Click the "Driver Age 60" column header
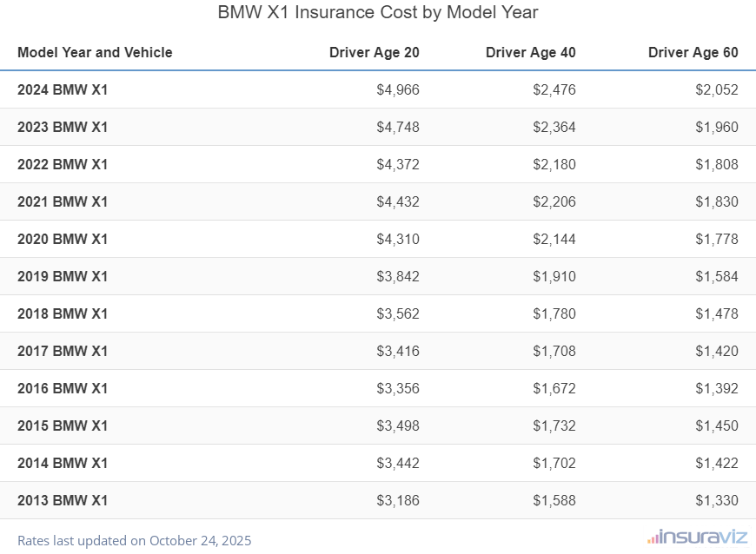The height and width of the screenshot is (554, 756). [693, 52]
